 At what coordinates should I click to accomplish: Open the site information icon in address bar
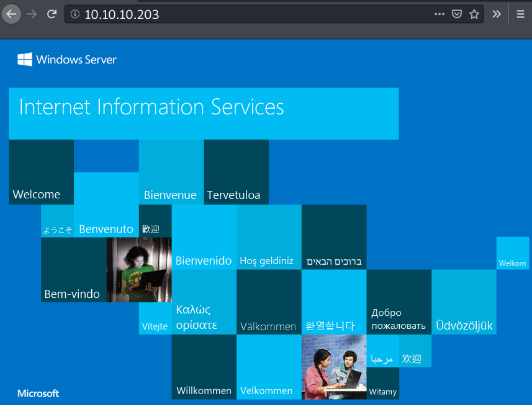pos(75,14)
